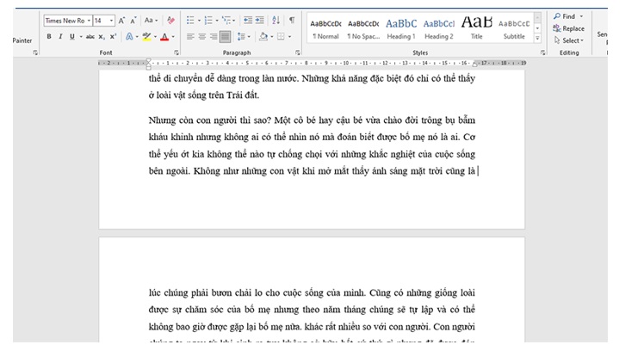Apply the red font color swatch
Image resolution: width=644 pixels, height=357 pixels.
[163, 37]
